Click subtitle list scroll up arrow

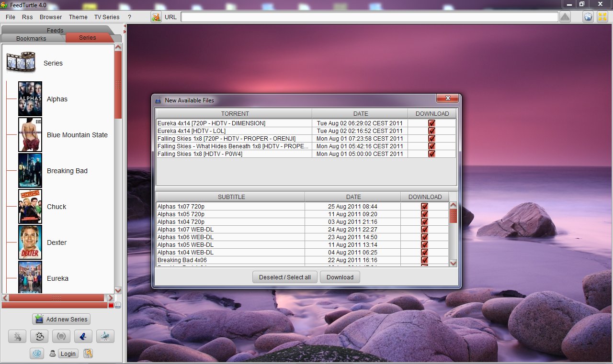pyautogui.click(x=453, y=206)
